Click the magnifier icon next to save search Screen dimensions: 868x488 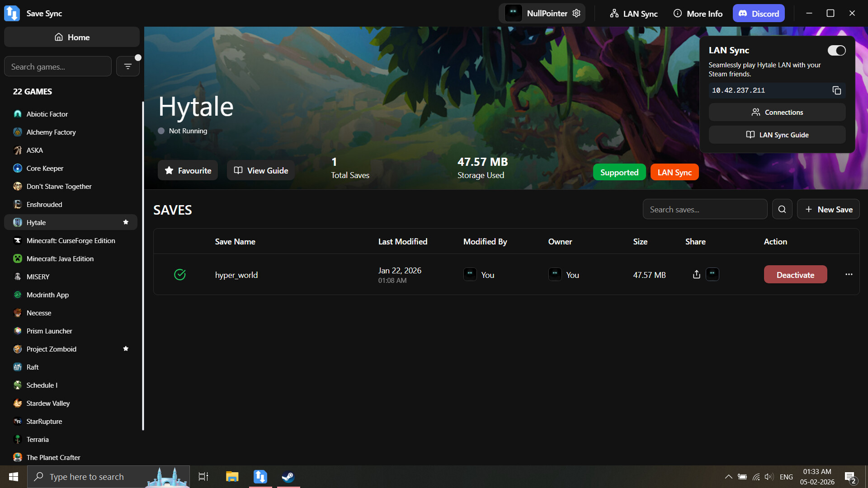782,209
